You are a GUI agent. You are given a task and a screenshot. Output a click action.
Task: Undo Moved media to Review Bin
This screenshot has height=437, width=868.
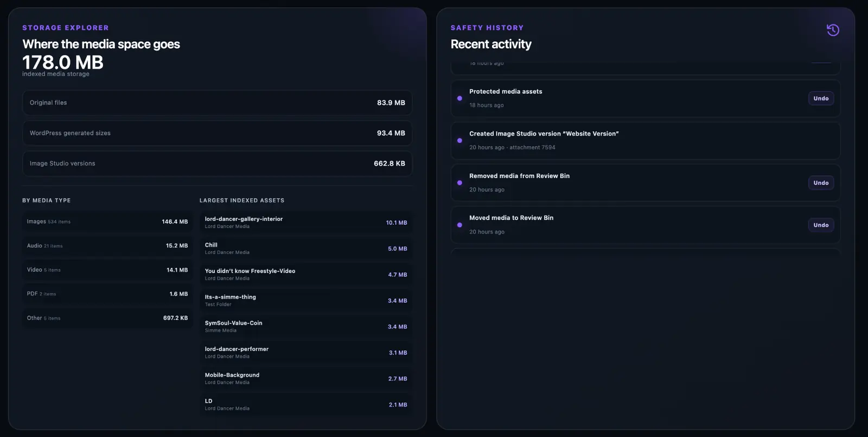[821, 225]
